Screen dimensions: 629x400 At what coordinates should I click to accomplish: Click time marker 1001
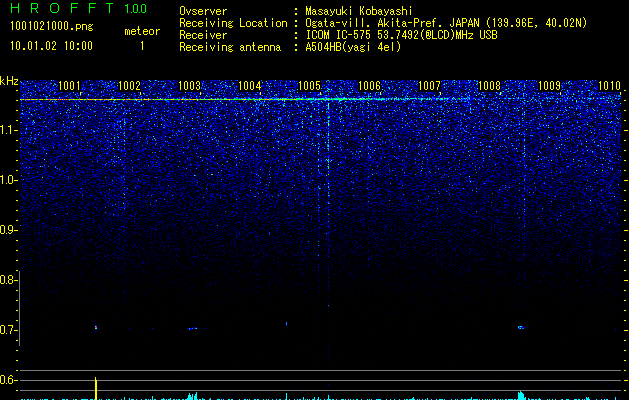coord(69,85)
